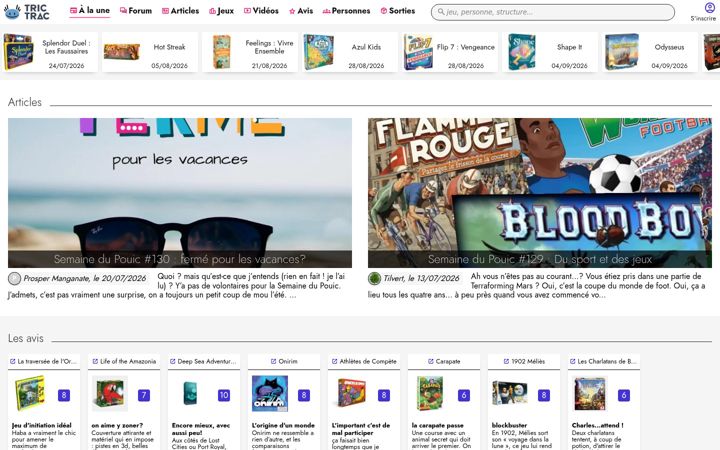
Task: Open external link icon for Les Charlatans
Action: click(x=573, y=361)
